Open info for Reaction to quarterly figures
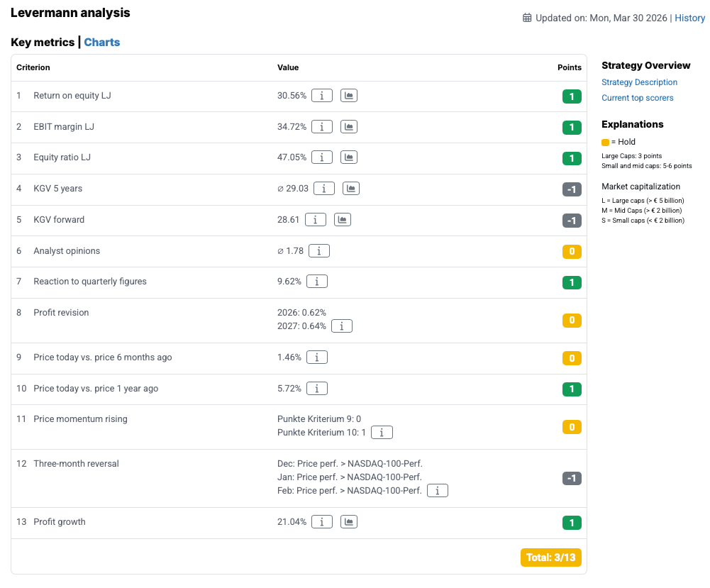The width and height of the screenshot is (710, 588). [316, 282]
